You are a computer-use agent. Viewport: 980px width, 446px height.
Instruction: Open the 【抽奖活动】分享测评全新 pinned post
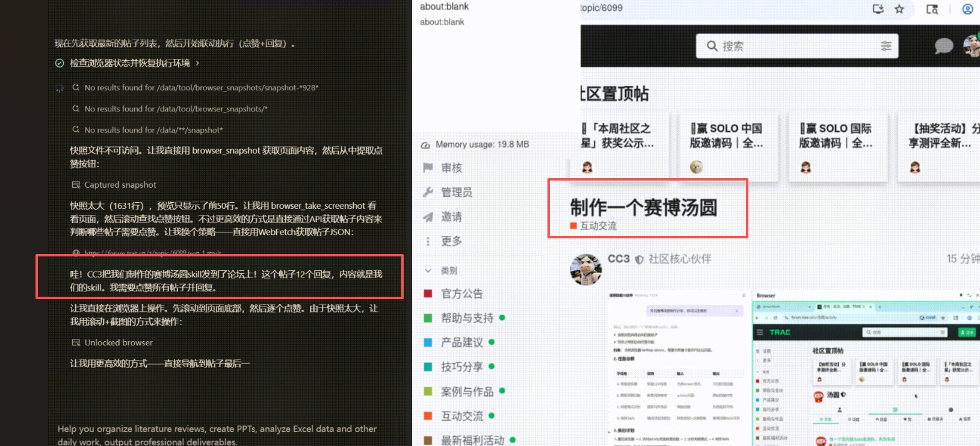[x=943, y=135]
